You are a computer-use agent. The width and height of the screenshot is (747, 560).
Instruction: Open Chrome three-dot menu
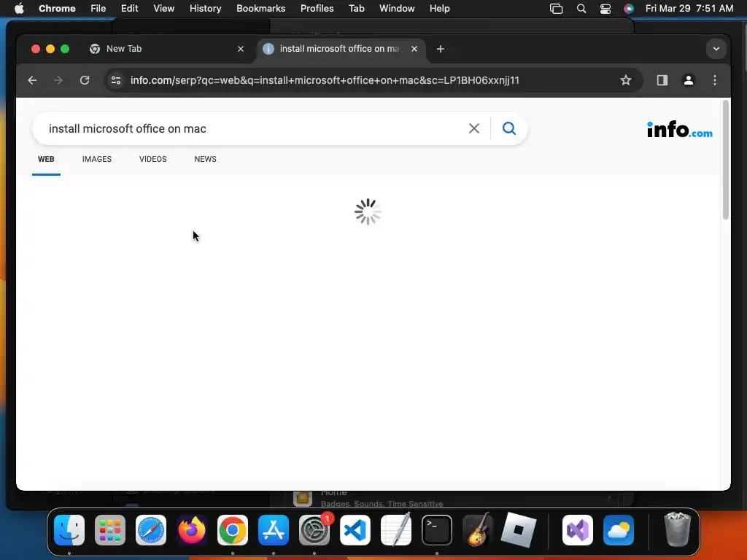715,80
